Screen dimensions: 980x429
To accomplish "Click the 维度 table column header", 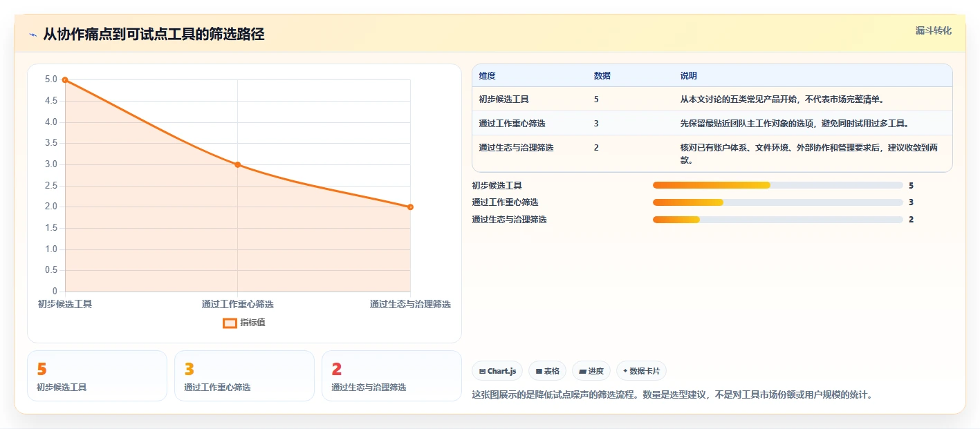I will point(487,76).
